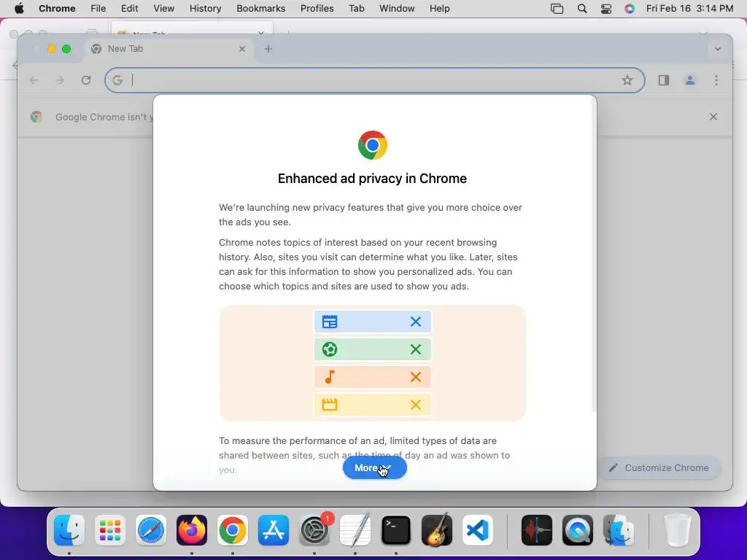Open the Help menu
747x560 pixels.
[x=439, y=9]
